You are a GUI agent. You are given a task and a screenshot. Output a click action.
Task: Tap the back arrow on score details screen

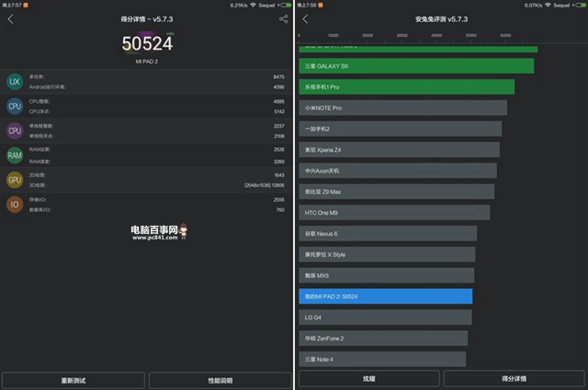click(x=10, y=19)
